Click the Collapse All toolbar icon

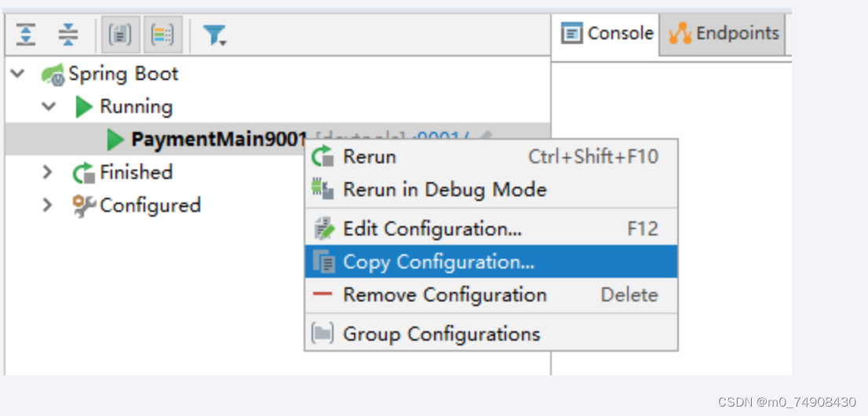click(68, 35)
